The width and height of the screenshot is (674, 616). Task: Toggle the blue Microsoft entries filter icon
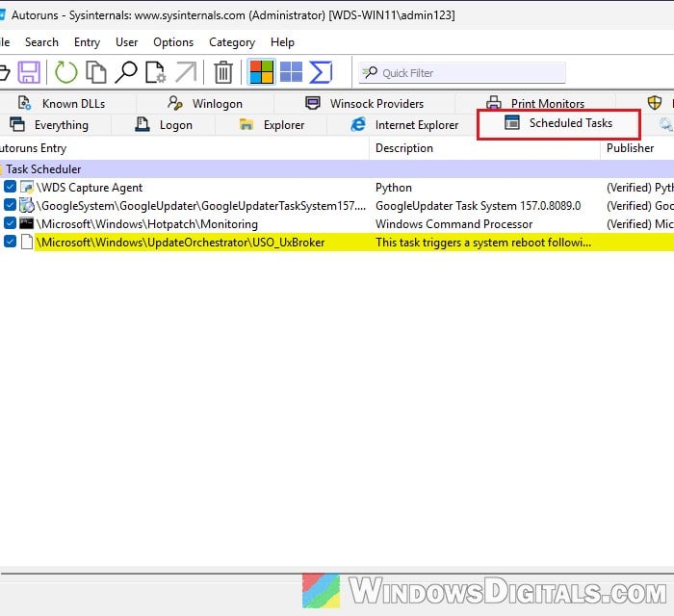click(291, 72)
